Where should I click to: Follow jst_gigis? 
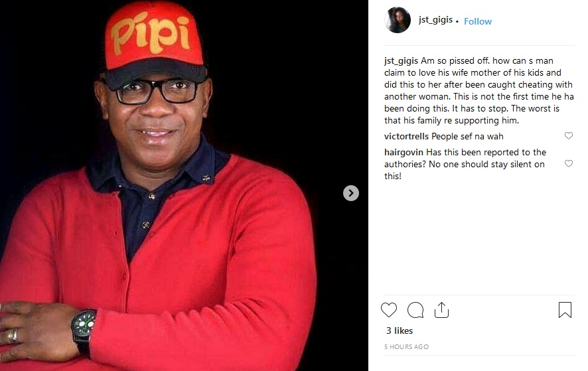pyautogui.click(x=478, y=21)
